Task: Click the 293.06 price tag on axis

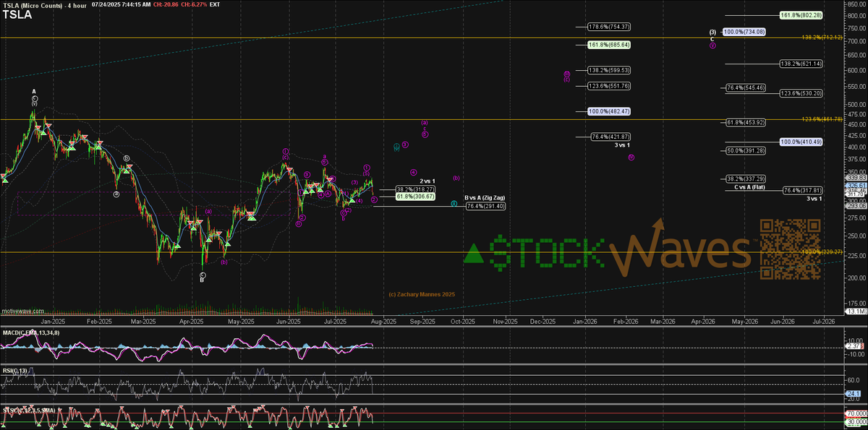Action: (855, 205)
